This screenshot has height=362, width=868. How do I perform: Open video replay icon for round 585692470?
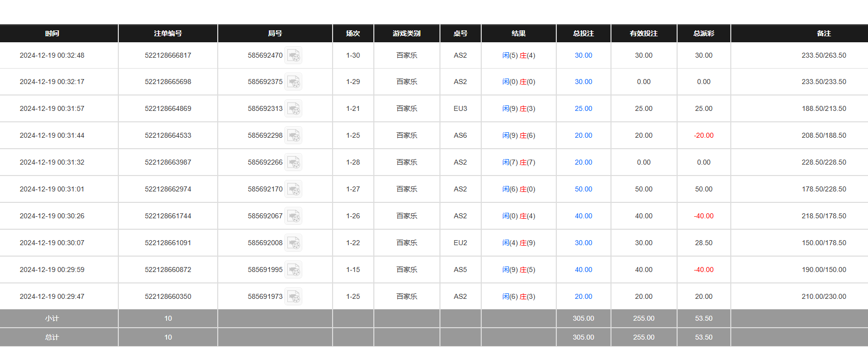293,56
